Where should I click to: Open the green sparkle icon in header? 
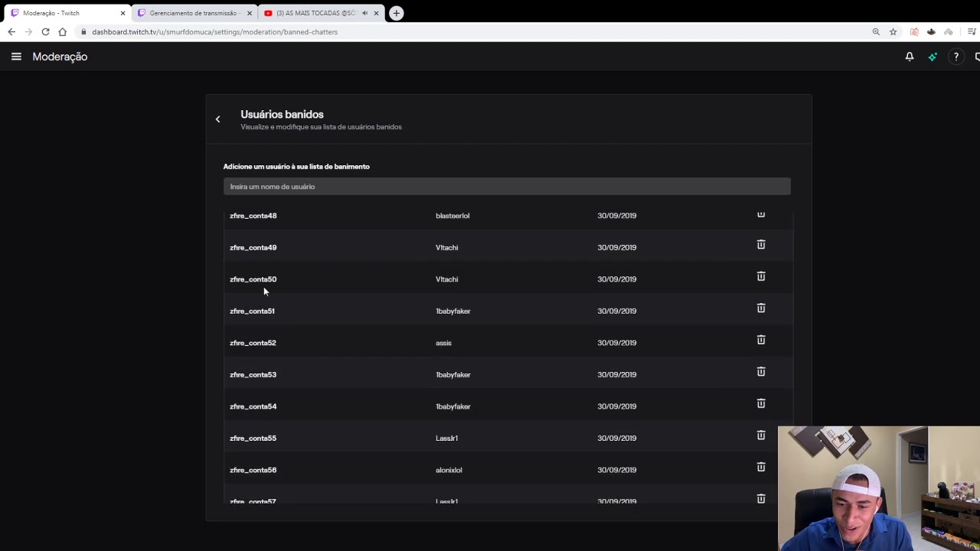click(933, 57)
